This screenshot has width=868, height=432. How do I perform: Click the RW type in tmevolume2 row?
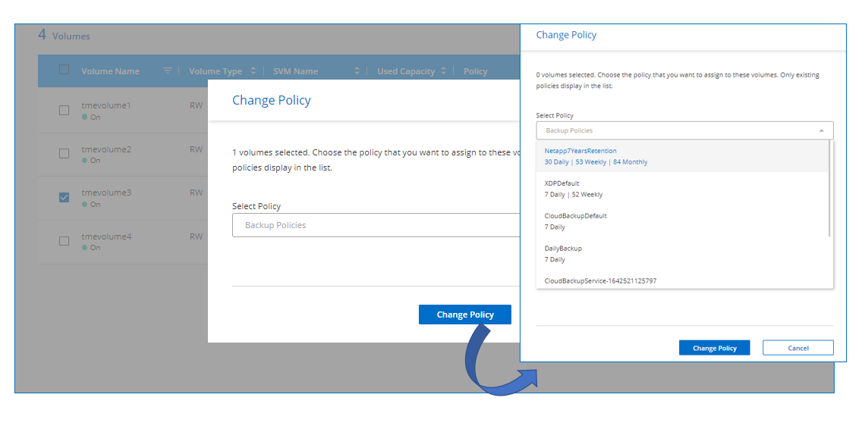(x=196, y=149)
